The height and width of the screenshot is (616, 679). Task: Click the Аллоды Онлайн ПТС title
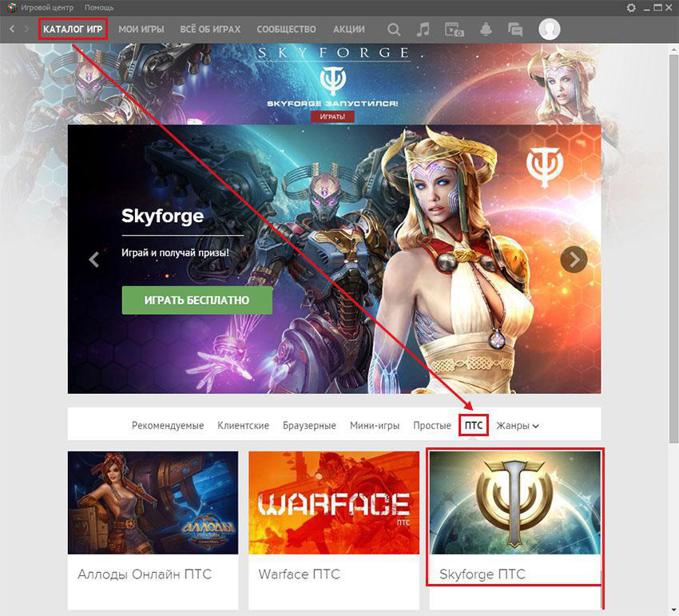click(x=145, y=574)
